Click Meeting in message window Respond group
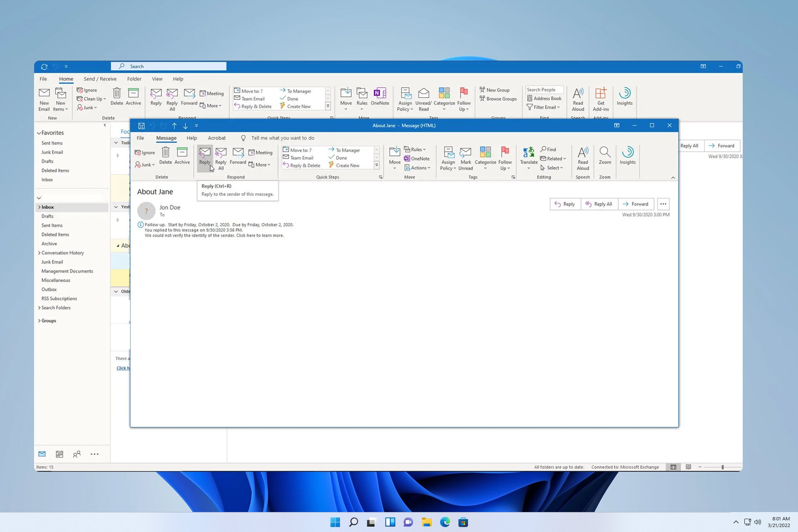The height and width of the screenshot is (532, 798). (x=261, y=153)
